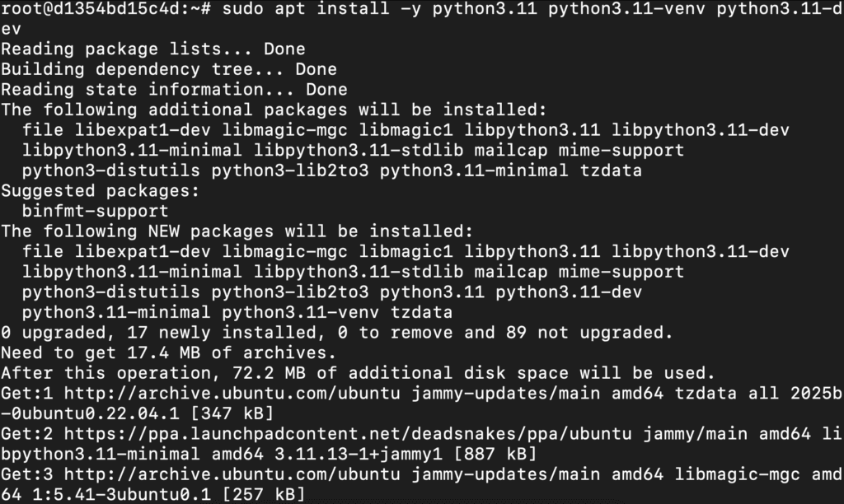Click the 'sudo' command word
Image resolution: width=844 pixels, height=504 pixels.
(x=243, y=8)
